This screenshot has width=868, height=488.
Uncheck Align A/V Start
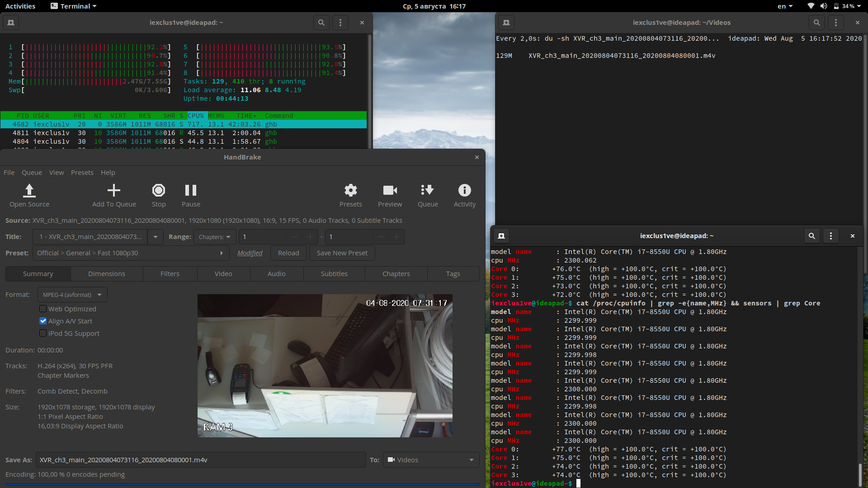(x=43, y=321)
